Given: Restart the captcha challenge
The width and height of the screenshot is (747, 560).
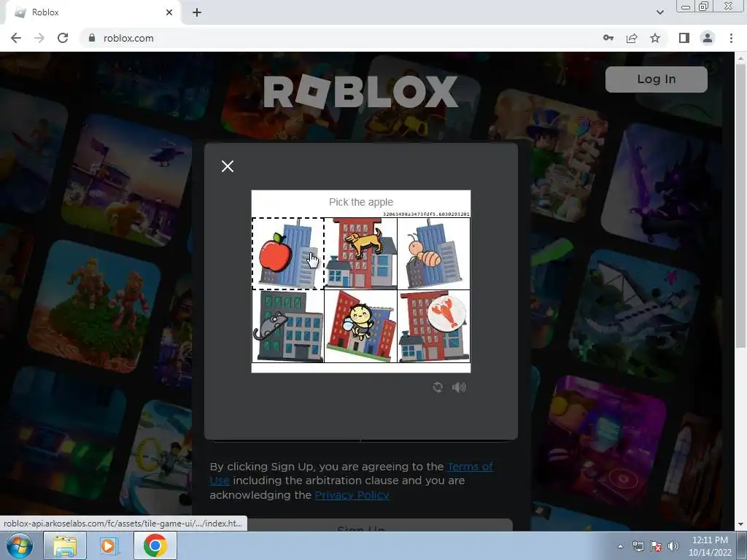Looking at the screenshot, I should [x=438, y=387].
